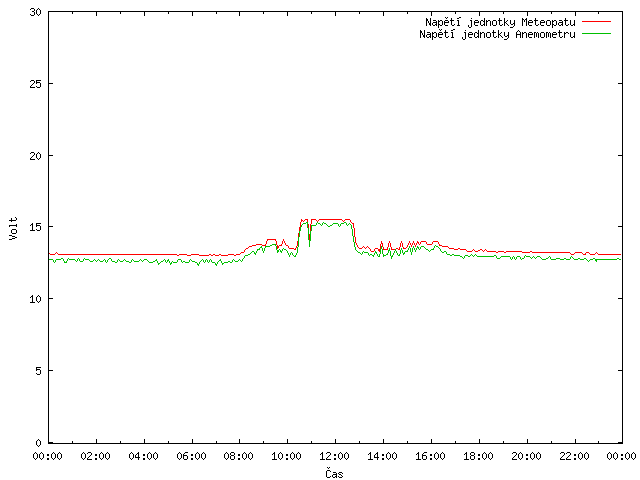Screen dimensions: 640x480
Task: Click the red curve plateau near 12:00
Action: pyautogui.click(x=333, y=220)
